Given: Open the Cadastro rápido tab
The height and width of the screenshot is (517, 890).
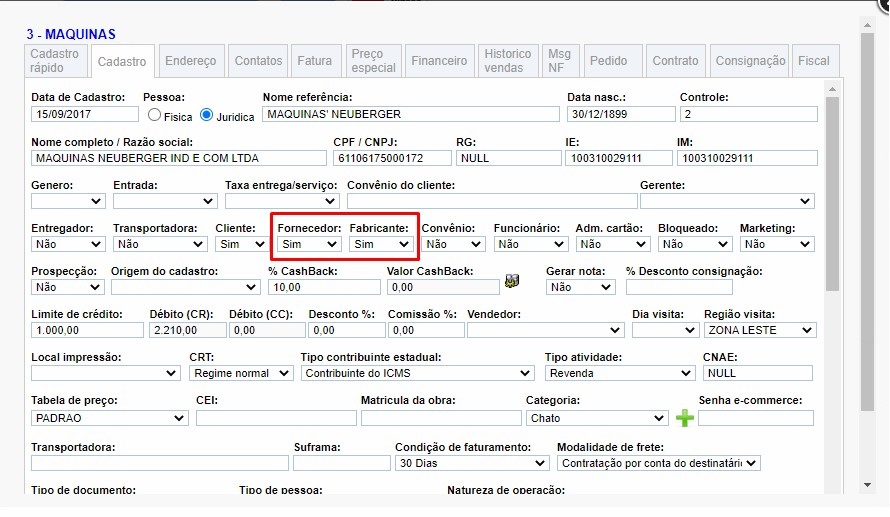Looking at the screenshot, I should 56,61.
